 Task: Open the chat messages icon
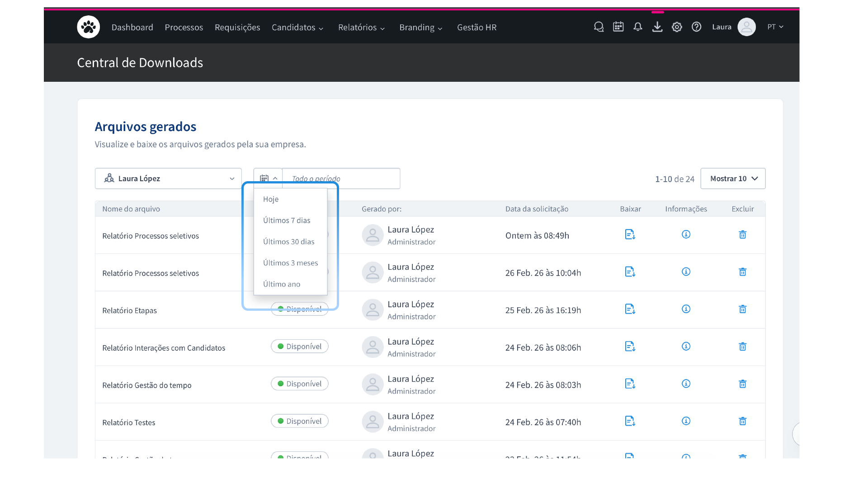click(x=599, y=27)
